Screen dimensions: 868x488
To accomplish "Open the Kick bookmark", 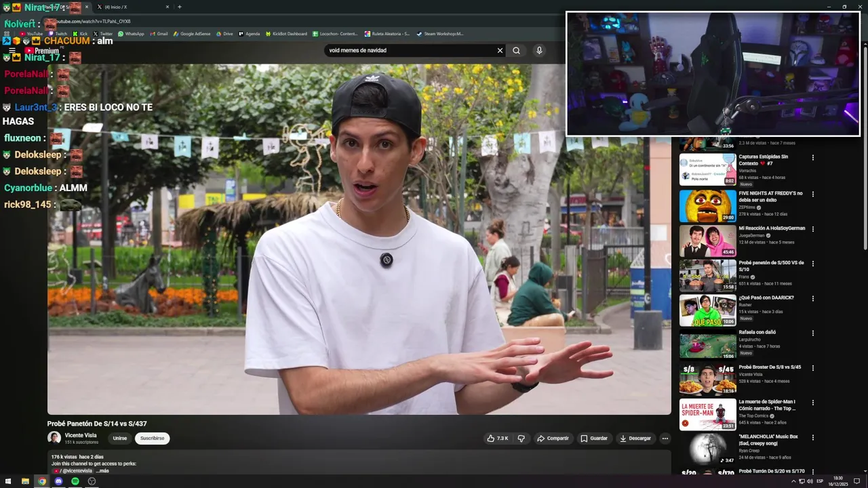I will point(80,34).
